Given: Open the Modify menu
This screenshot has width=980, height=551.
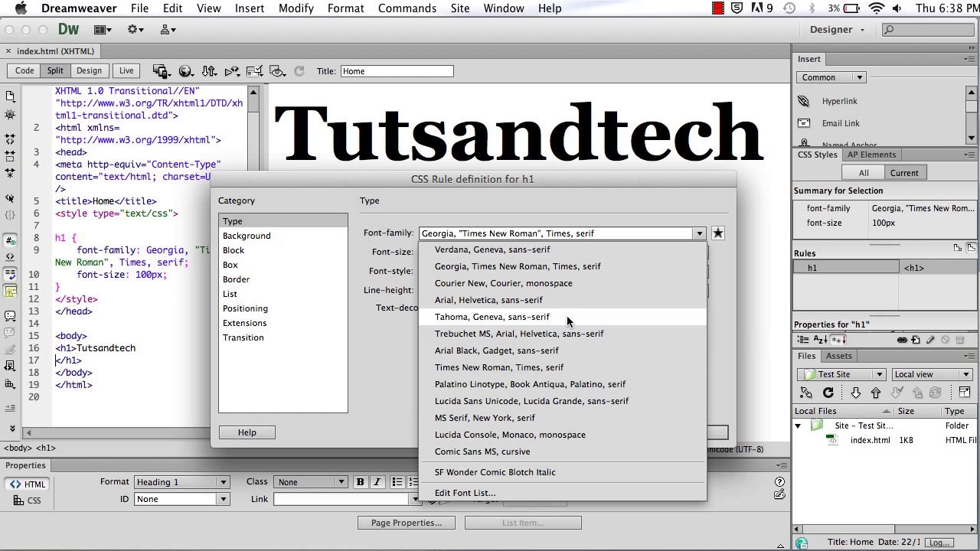Looking at the screenshot, I should [296, 8].
